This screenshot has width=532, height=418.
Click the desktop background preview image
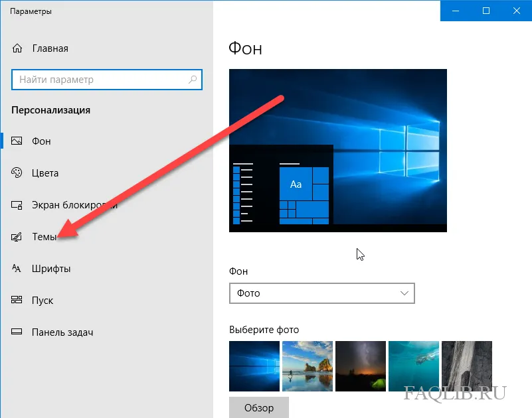pyautogui.click(x=338, y=151)
